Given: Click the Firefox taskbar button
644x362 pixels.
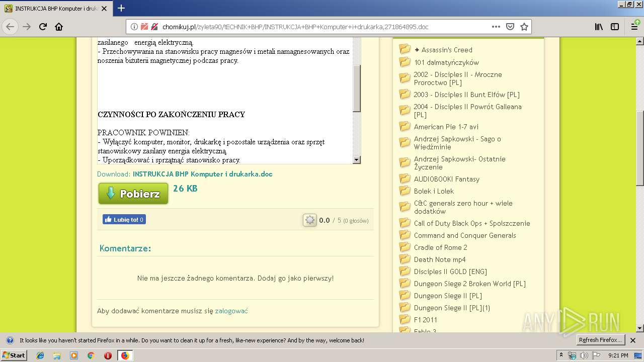Looking at the screenshot, I should tap(125, 355).
